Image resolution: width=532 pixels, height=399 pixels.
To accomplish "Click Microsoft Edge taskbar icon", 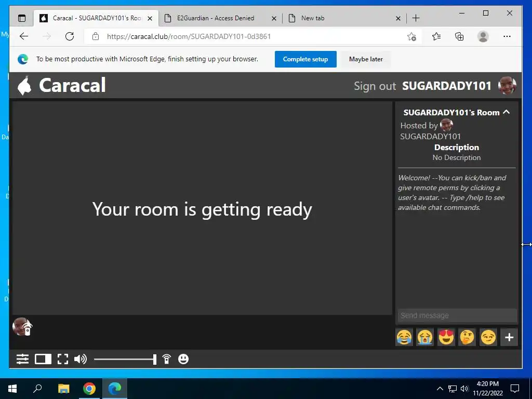I will [x=115, y=389].
